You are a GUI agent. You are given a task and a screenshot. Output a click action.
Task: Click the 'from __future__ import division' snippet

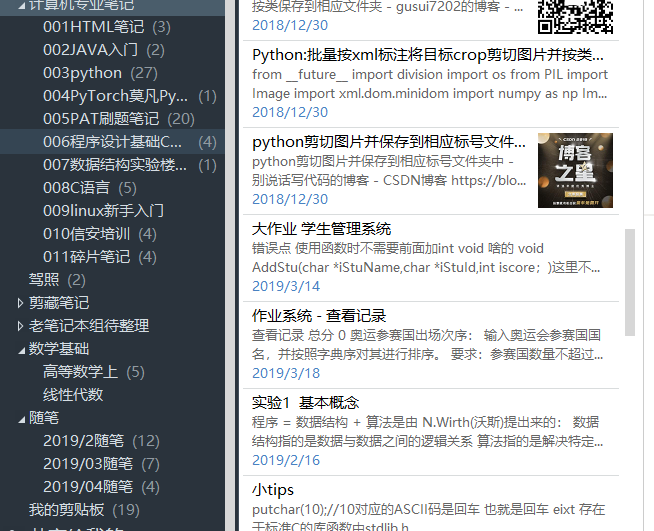point(430,84)
